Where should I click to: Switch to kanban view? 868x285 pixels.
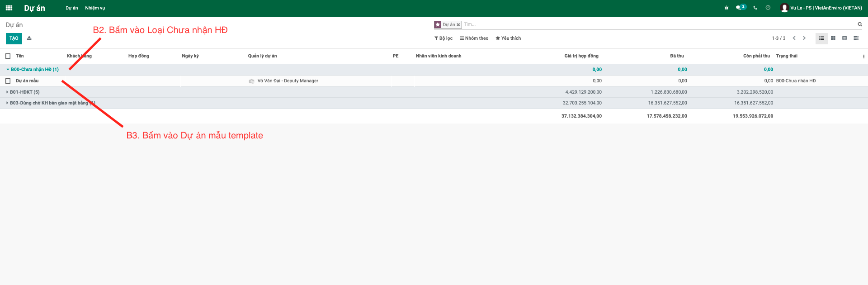pyautogui.click(x=833, y=38)
